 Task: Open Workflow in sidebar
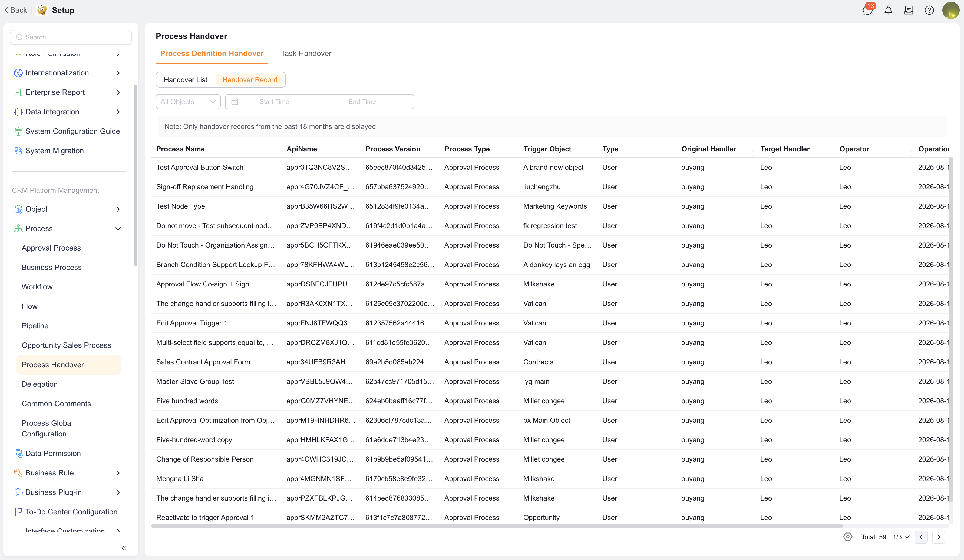37,287
